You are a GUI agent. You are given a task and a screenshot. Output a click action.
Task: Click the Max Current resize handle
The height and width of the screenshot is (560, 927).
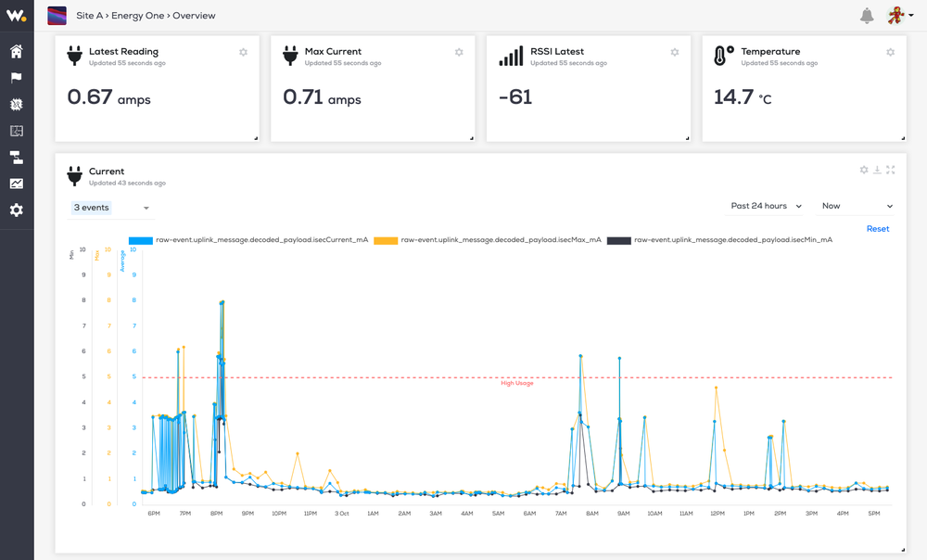(472, 138)
